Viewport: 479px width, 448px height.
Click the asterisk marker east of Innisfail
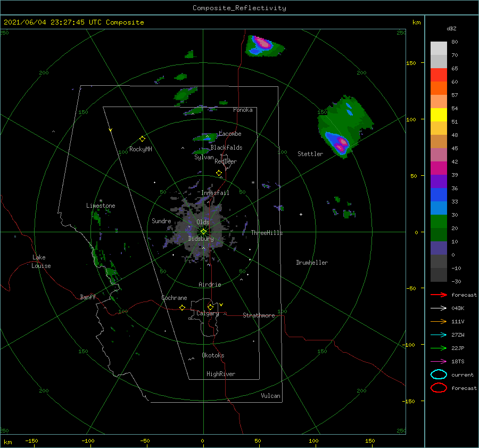253,183
